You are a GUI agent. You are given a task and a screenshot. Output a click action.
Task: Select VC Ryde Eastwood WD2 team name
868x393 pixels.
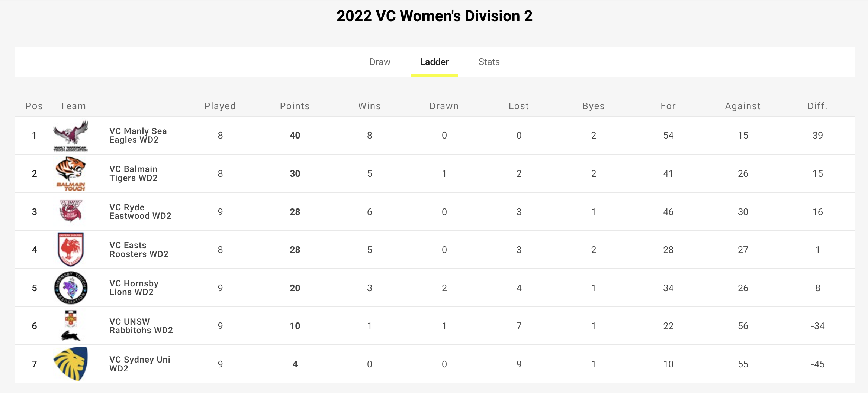tap(140, 211)
